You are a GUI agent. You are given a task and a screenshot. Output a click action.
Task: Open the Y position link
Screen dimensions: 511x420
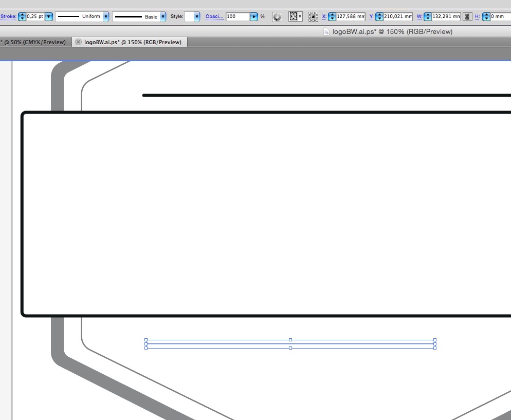pos(372,16)
